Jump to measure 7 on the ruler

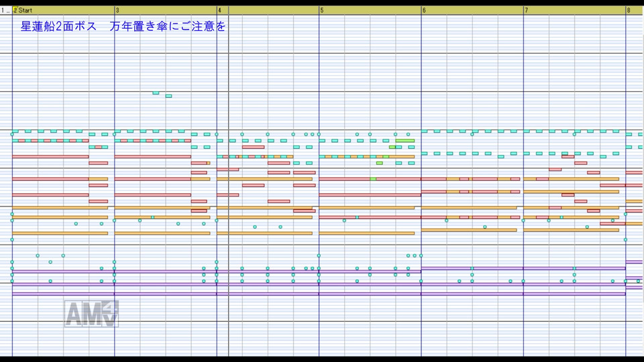click(x=527, y=10)
